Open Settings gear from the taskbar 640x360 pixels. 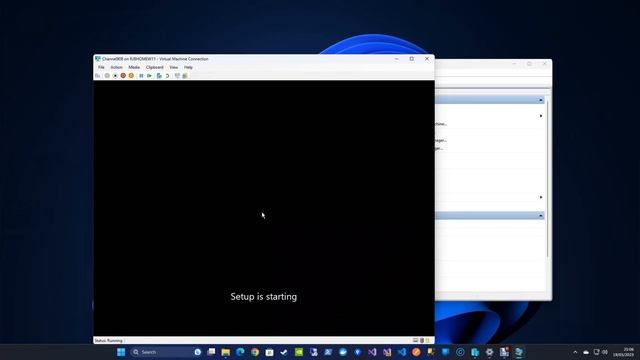coord(489,352)
